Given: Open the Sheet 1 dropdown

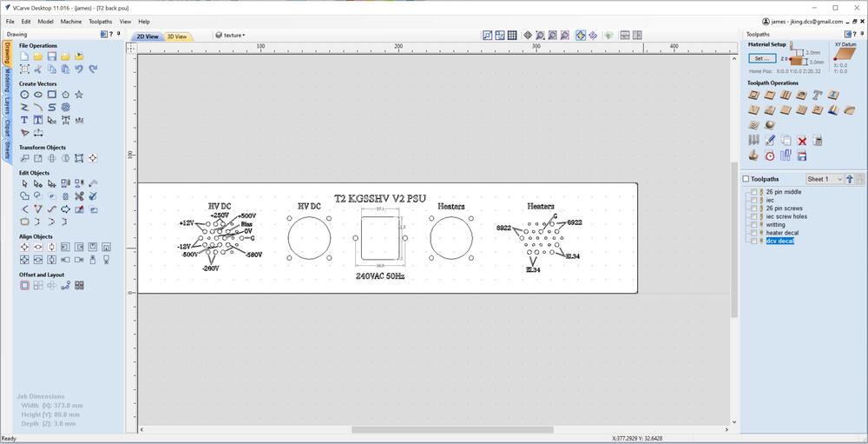Looking at the screenshot, I should click(825, 179).
